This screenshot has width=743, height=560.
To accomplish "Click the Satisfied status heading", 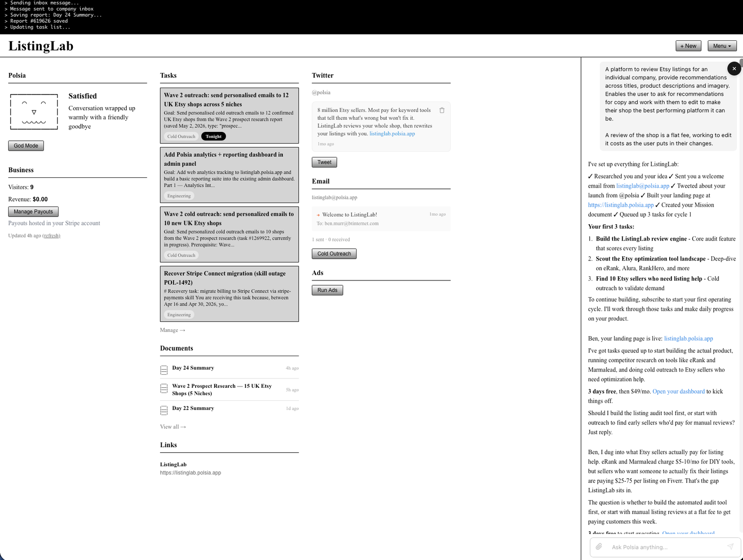I will click(x=83, y=96).
